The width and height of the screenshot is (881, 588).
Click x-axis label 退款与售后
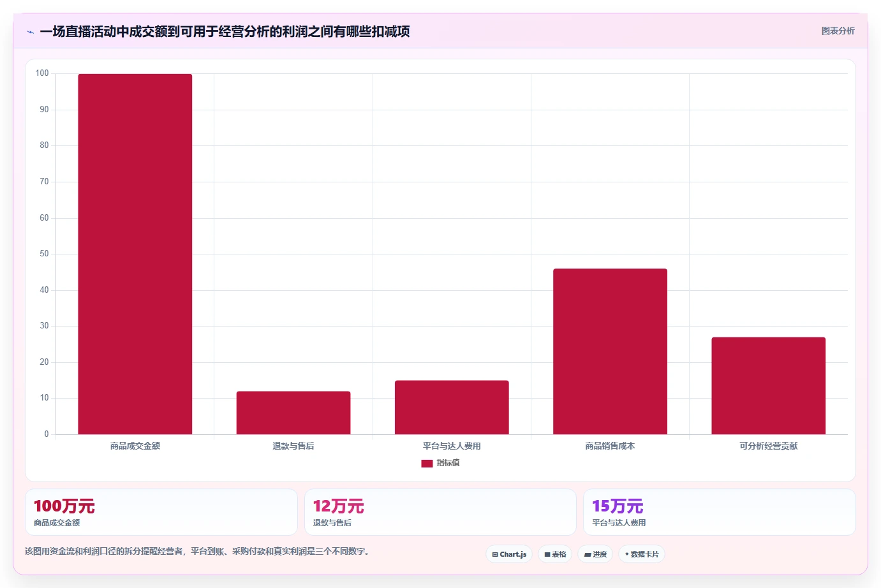[293, 446]
